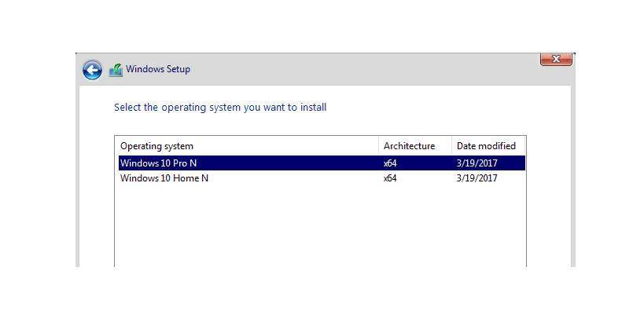Click right edge of the Date modified header
644x322 pixels.
point(523,146)
